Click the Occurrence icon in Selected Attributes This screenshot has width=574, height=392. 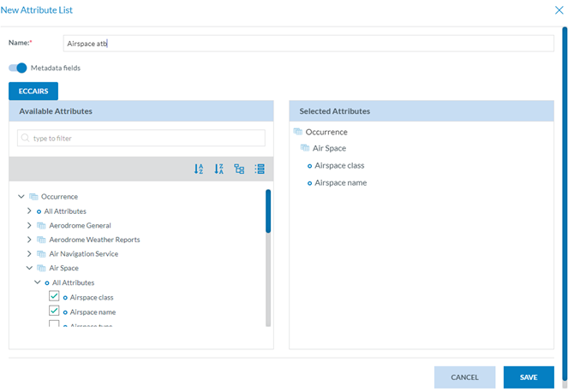click(x=298, y=132)
